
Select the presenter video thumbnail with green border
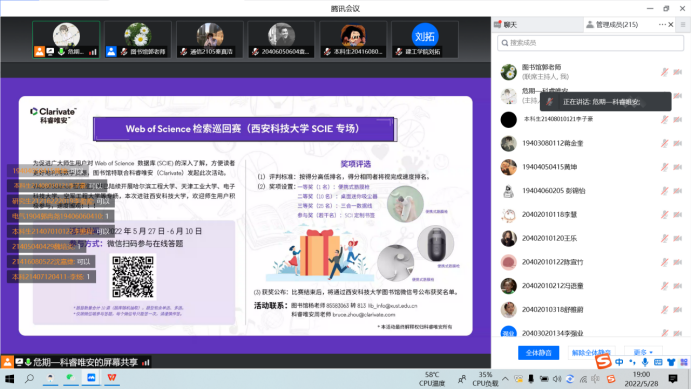pyautogui.click(x=66, y=40)
